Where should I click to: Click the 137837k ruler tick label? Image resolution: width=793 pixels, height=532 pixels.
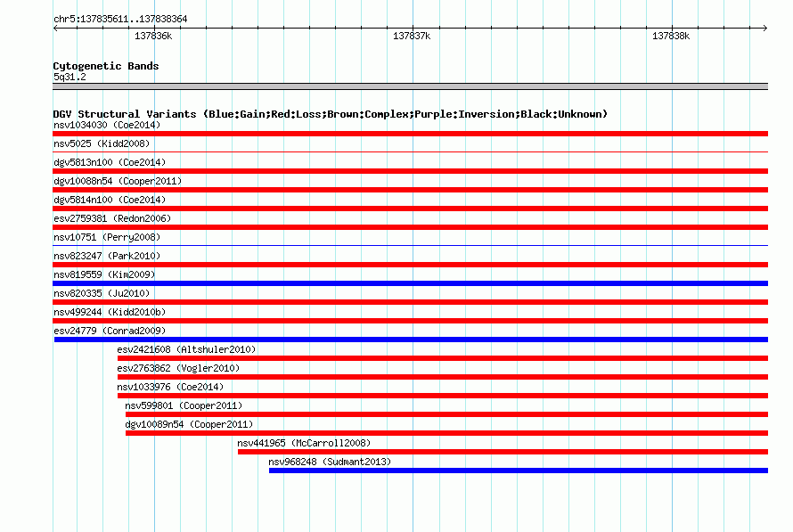(412, 36)
